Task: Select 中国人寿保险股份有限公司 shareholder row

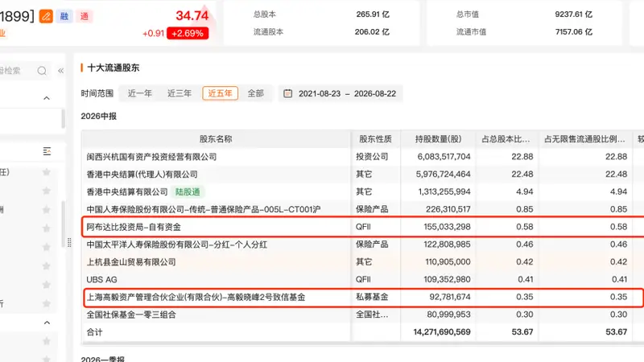Action: (363, 209)
